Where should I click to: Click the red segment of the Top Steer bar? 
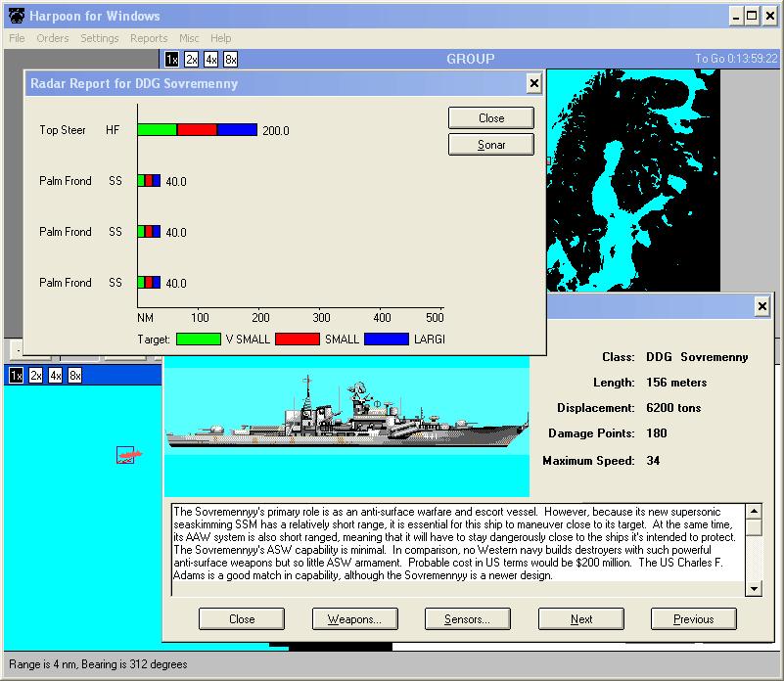(197, 130)
